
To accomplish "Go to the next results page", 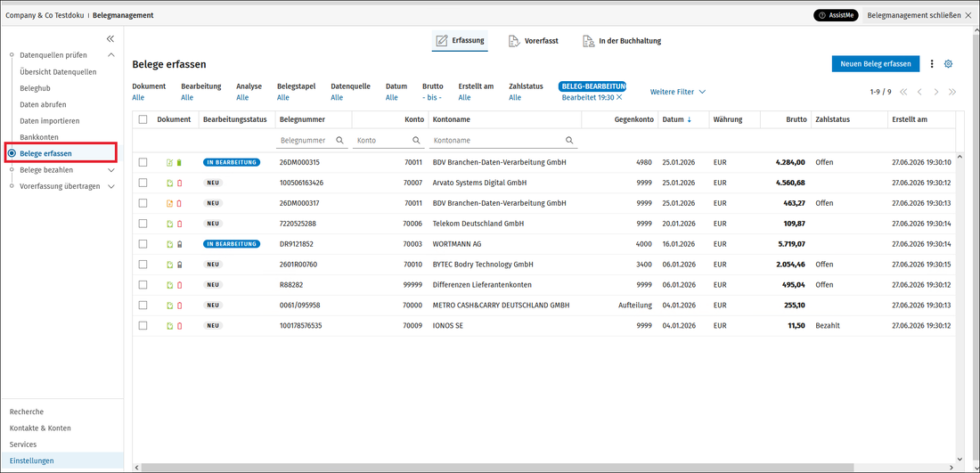I will click(x=935, y=92).
